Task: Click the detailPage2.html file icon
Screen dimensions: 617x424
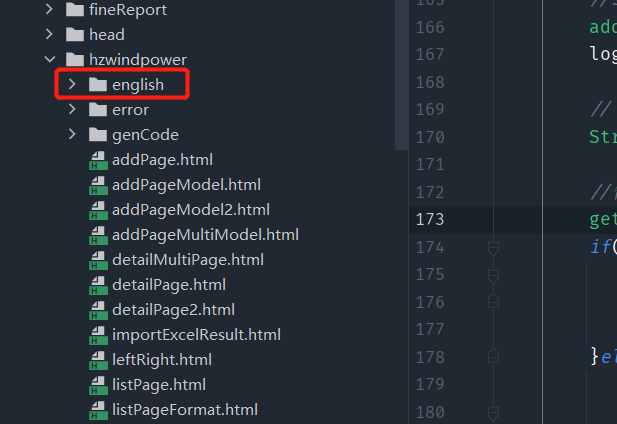Action: click(x=98, y=310)
